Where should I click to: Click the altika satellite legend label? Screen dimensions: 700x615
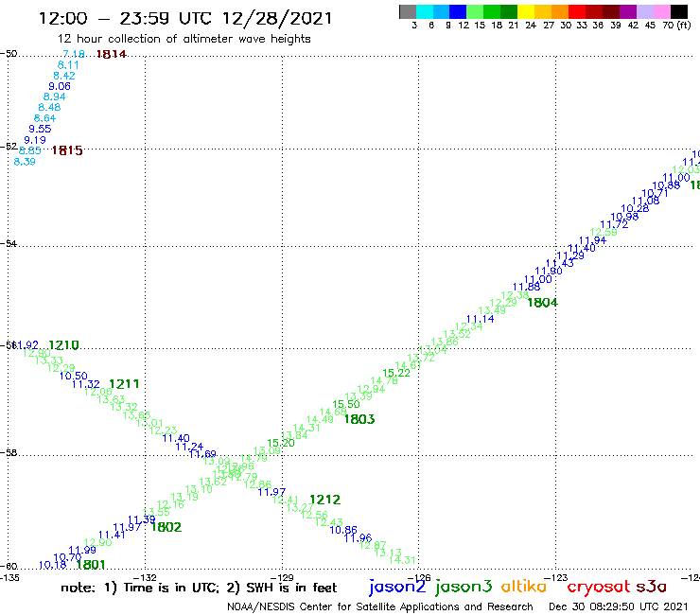524,586
